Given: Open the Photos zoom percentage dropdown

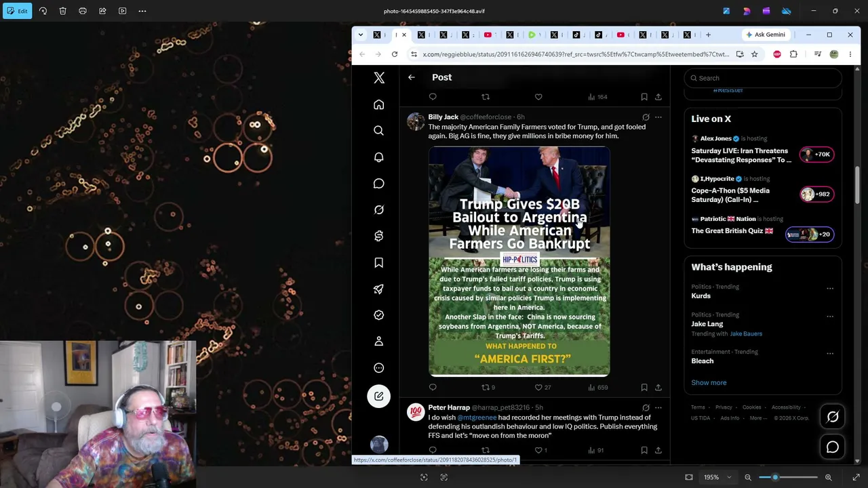Looking at the screenshot, I should tap(717, 477).
